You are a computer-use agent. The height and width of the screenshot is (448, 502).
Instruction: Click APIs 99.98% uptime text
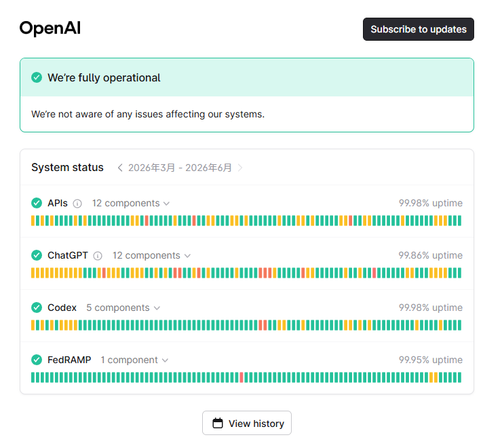click(x=430, y=203)
